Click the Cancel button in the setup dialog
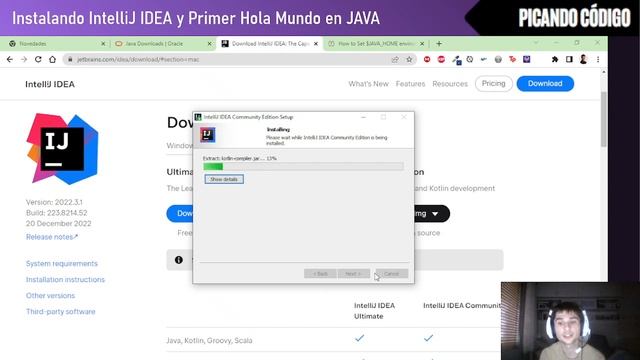Screen dimensions: 640x360 click(x=391, y=274)
